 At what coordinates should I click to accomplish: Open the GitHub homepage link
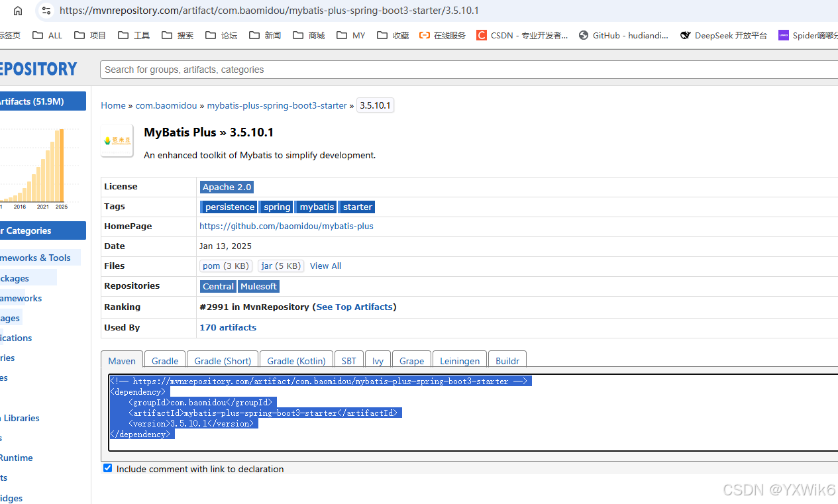pos(286,226)
